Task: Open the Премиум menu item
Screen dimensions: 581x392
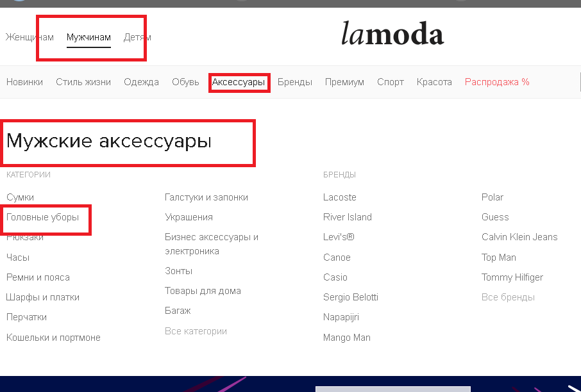Action: (344, 82)
